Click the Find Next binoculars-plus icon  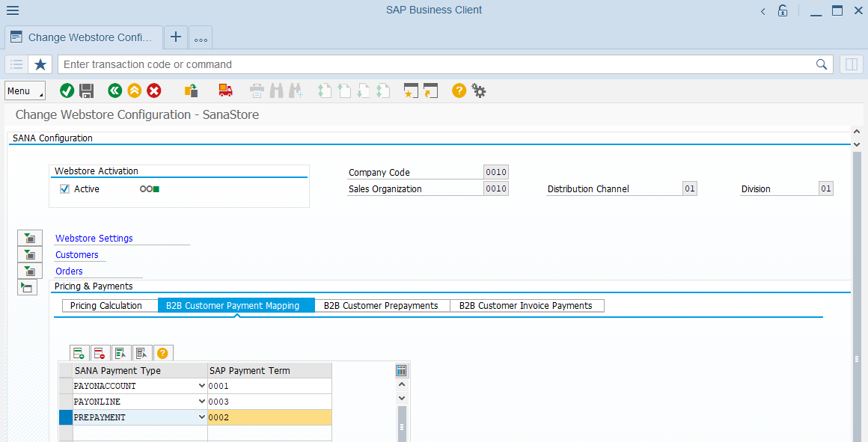tap(296, 90)
